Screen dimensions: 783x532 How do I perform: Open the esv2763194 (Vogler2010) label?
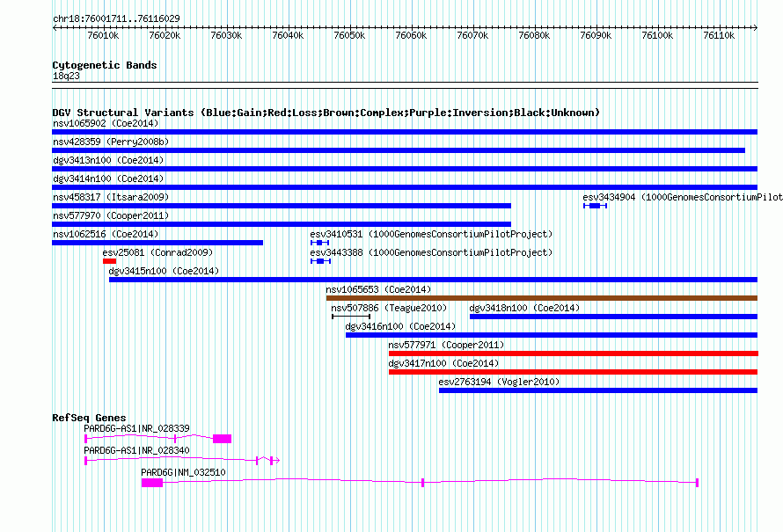pos(499,382)
